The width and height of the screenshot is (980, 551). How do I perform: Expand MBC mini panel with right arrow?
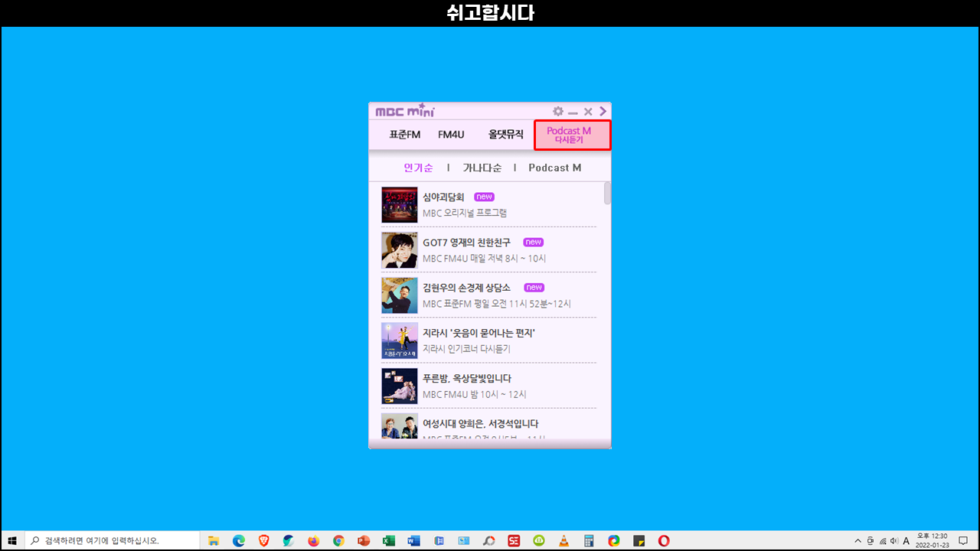(x=603, y=111)
